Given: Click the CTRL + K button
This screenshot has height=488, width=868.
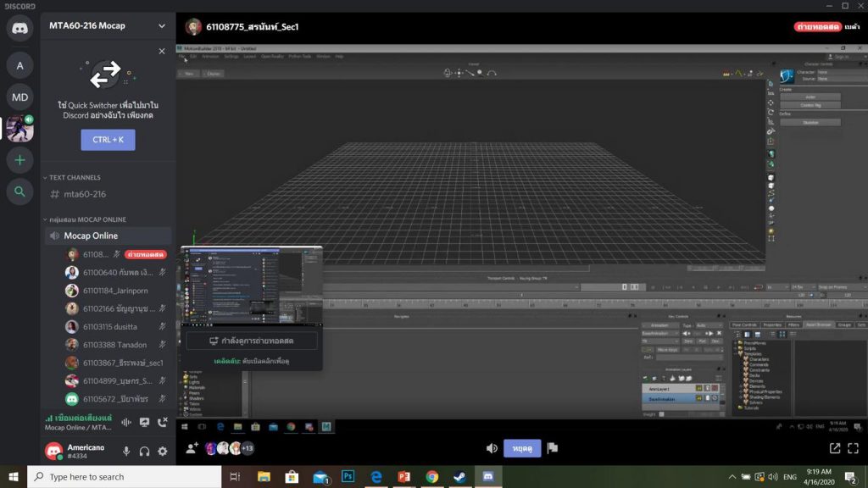Looking at the screenshot, I should 108,139.
